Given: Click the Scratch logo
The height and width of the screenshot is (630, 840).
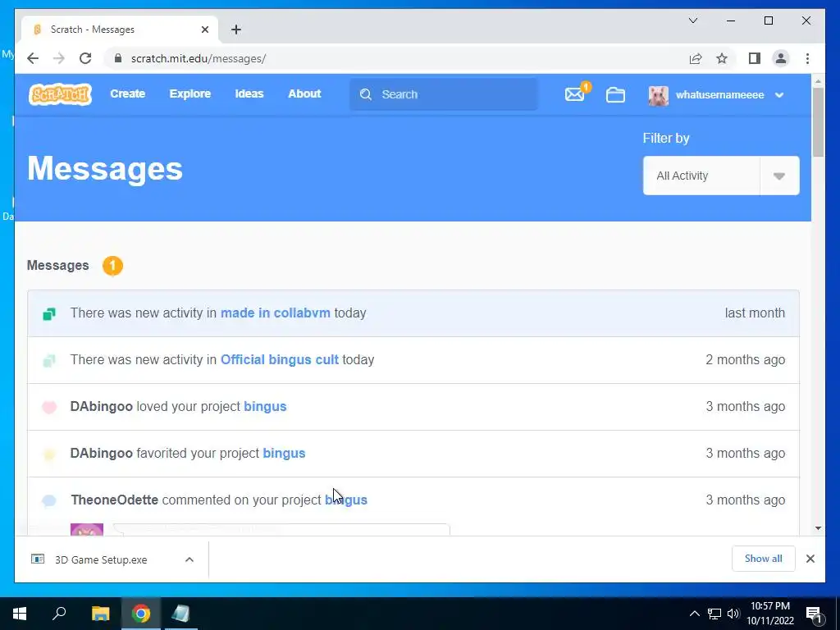Looking at the screenshot, I should [60, 94].
